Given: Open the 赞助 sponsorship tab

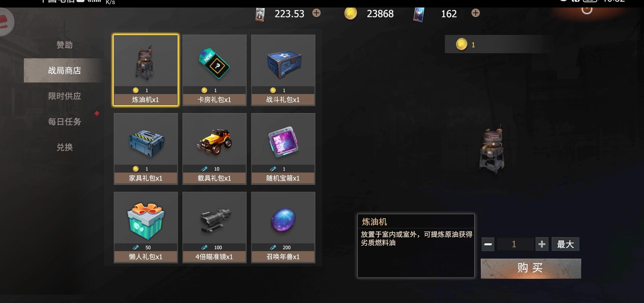Looking at the screenshot, I should (64, 45).
